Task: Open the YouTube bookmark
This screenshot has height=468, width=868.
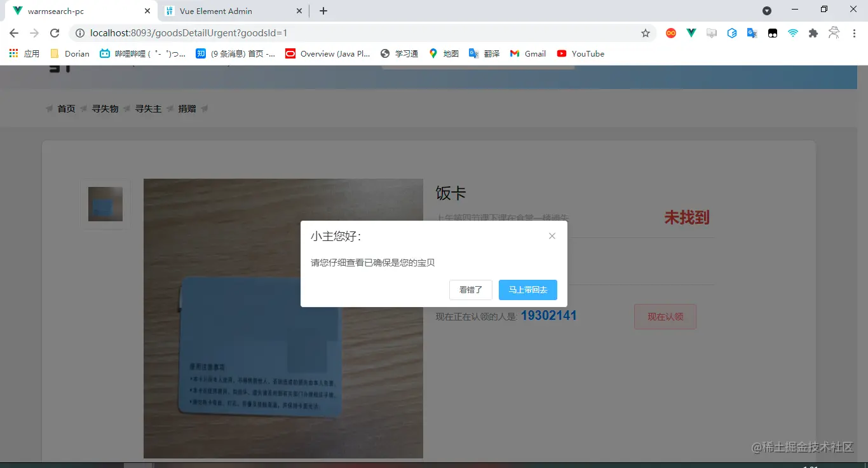Action: (581, 53)
